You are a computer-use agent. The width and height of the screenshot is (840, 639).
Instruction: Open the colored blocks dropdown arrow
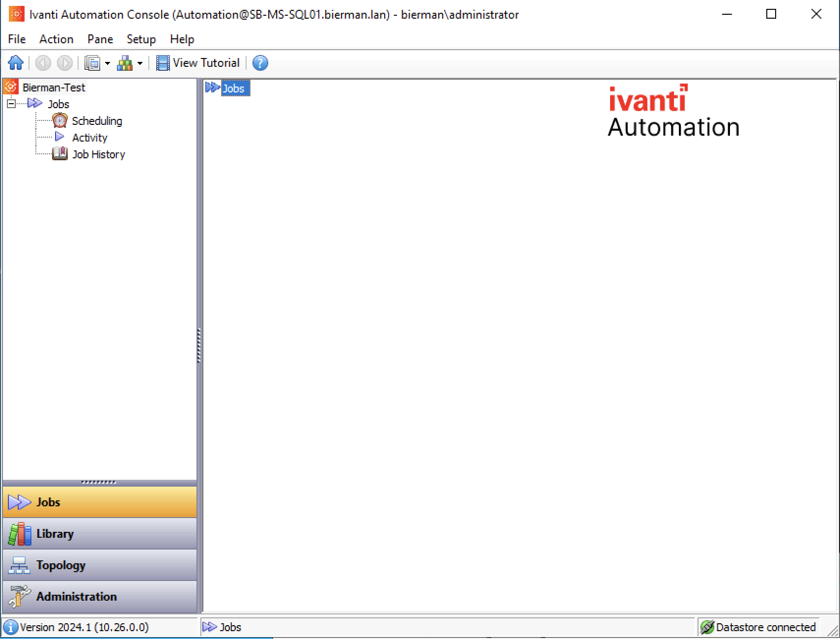click(x=140, y=63)
